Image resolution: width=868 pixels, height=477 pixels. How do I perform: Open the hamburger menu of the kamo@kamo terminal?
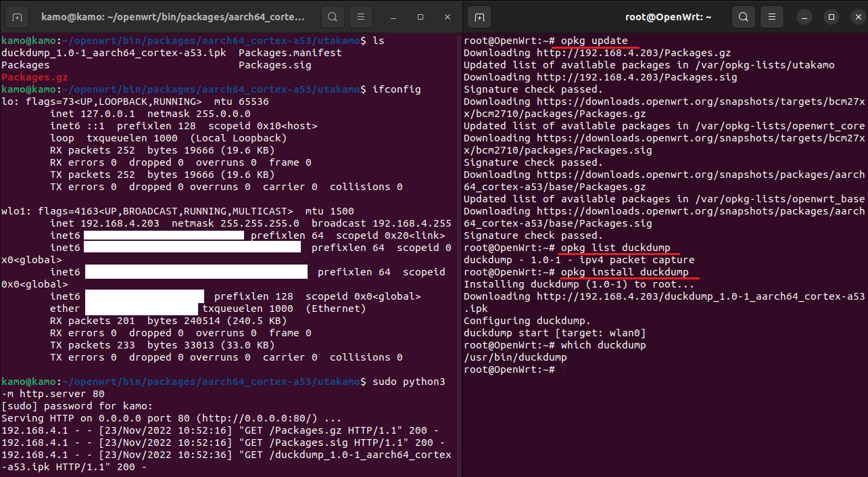coord(362,16)
